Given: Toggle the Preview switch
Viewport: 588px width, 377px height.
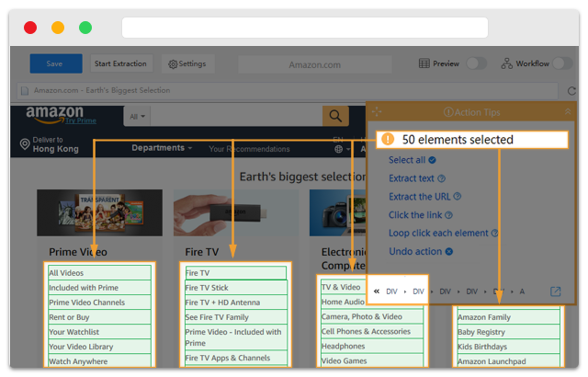Looking at the screenshot, I should pyautogui.click(x=476, y=63).
